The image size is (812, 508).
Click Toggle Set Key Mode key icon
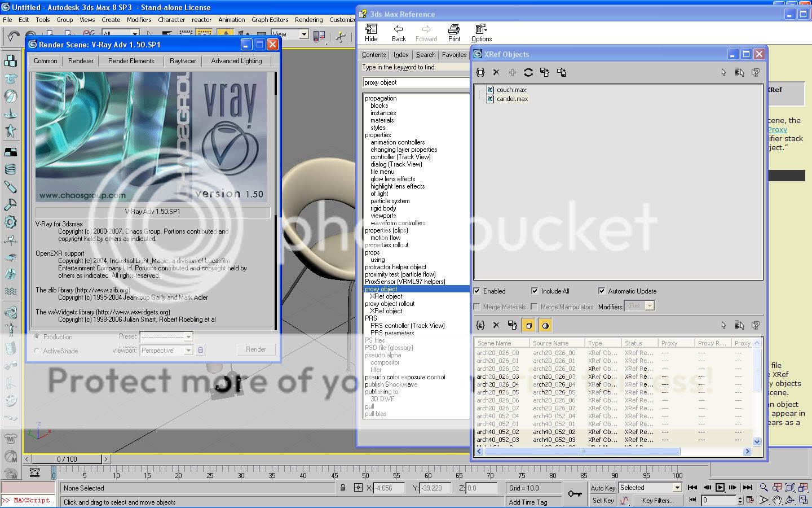(575, 494)
